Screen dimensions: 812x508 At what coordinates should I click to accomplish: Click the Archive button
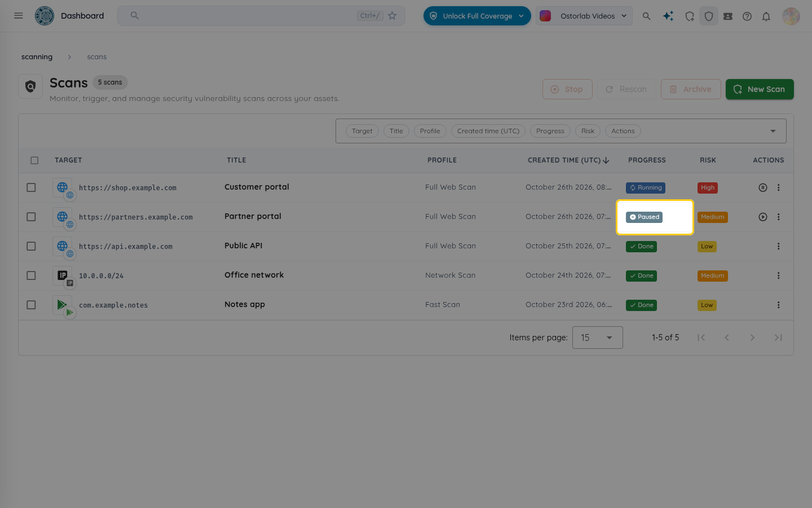691,89
